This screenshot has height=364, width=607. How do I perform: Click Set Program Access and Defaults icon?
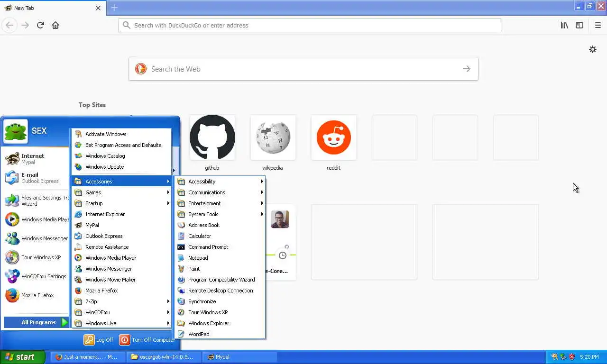coord(78,145)
